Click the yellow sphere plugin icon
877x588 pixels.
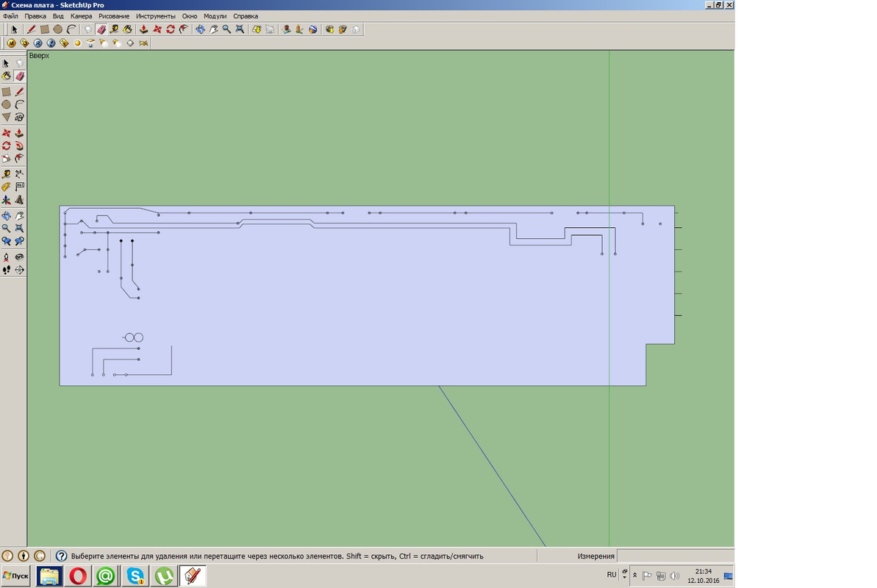77,43
